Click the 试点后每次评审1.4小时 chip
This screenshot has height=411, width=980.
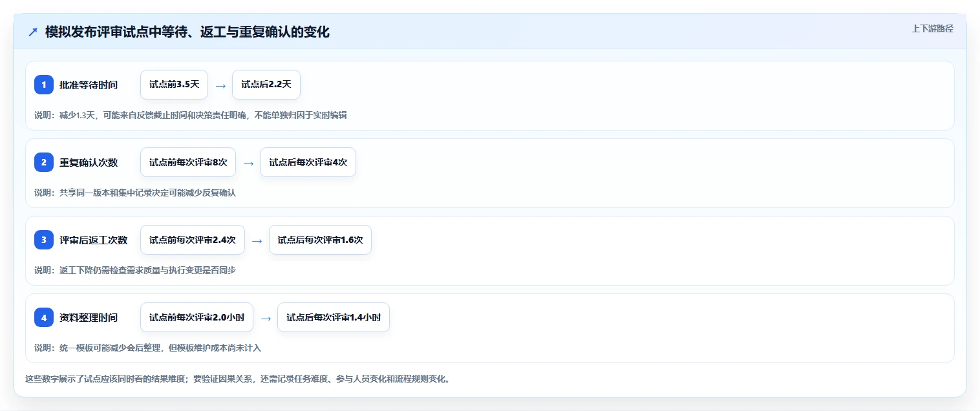point(334,317)
